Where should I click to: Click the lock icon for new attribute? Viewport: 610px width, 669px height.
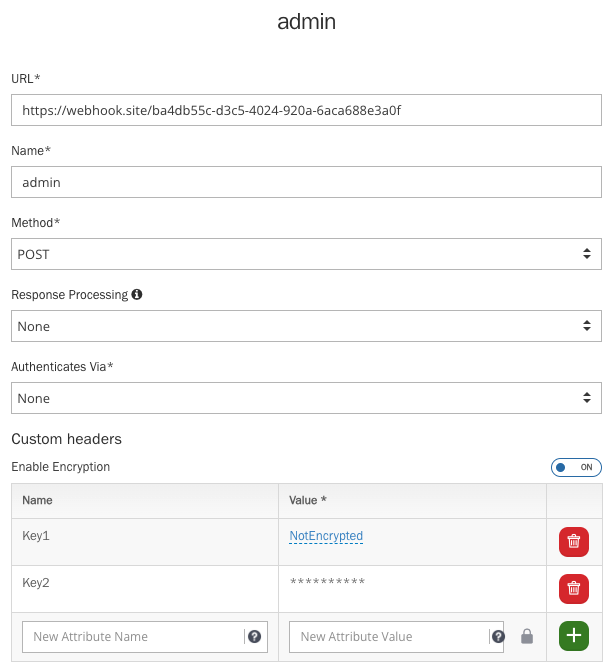pos(527,636)
